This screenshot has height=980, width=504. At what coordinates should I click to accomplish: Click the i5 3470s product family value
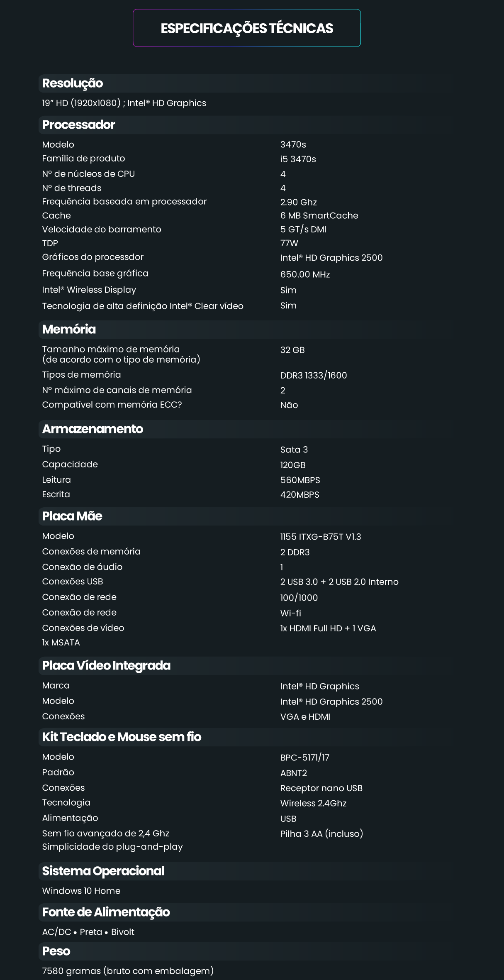(298, 159)
